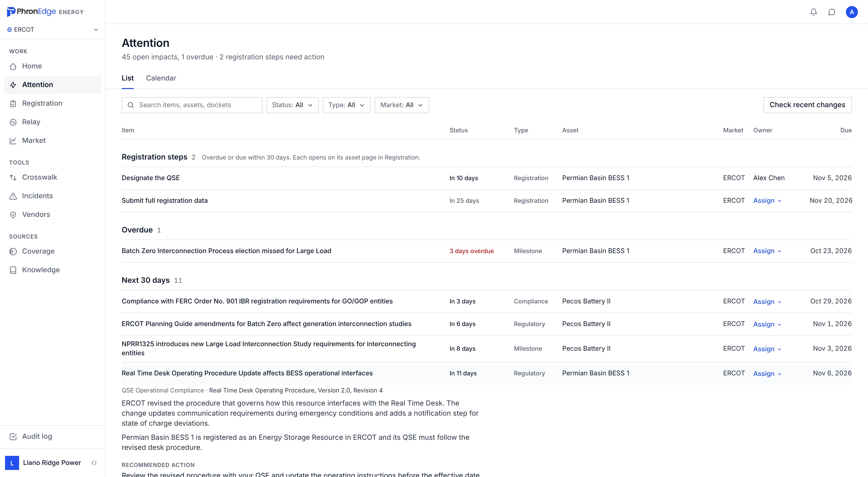Open ERCOT Planning Guide amendments item

266,324
